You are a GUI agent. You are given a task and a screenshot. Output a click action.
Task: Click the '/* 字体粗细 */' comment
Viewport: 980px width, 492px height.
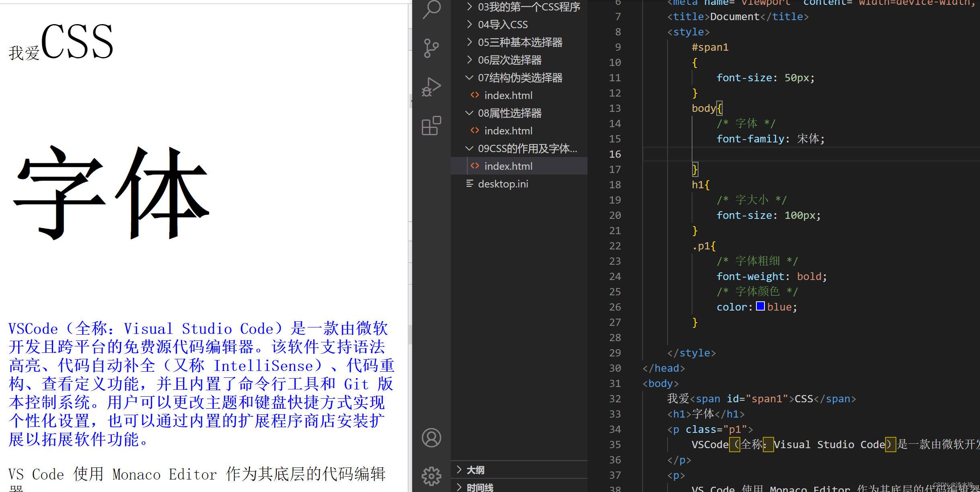[757, 261]
